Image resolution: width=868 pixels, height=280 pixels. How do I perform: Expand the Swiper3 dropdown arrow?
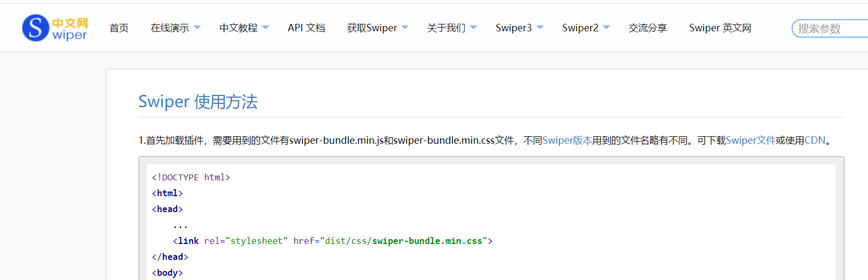(x=540, y=28)
